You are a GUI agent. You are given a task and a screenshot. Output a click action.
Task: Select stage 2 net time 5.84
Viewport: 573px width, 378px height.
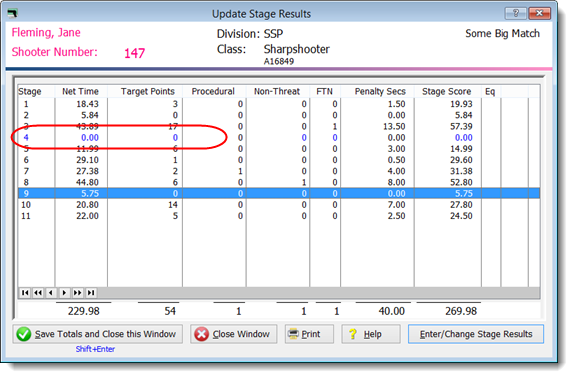(90, 117)
